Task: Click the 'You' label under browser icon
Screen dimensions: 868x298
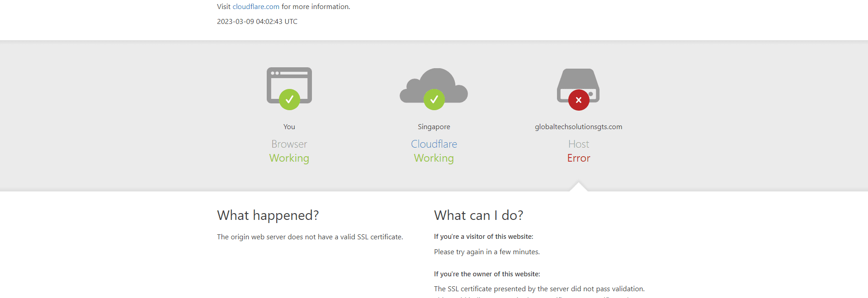Action: [289, 127]
